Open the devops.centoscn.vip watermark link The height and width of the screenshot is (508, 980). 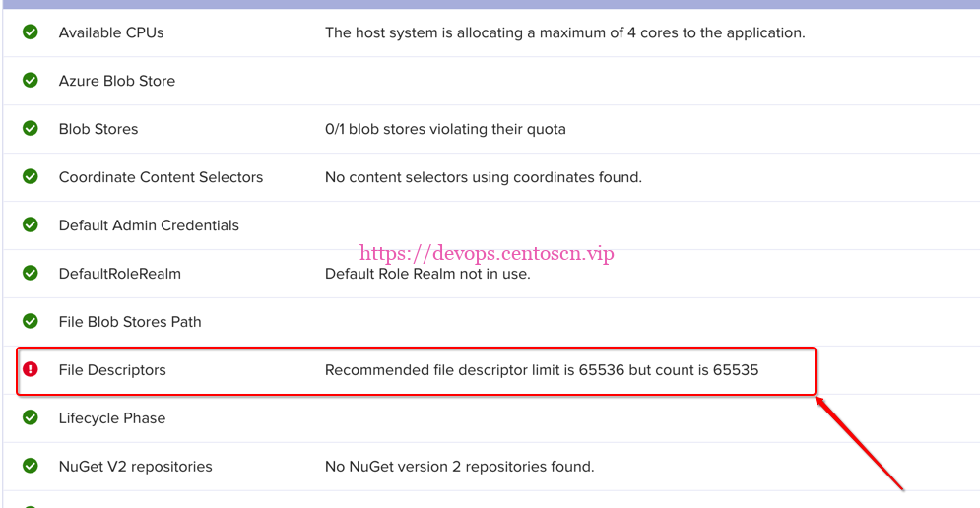point(487,253)
